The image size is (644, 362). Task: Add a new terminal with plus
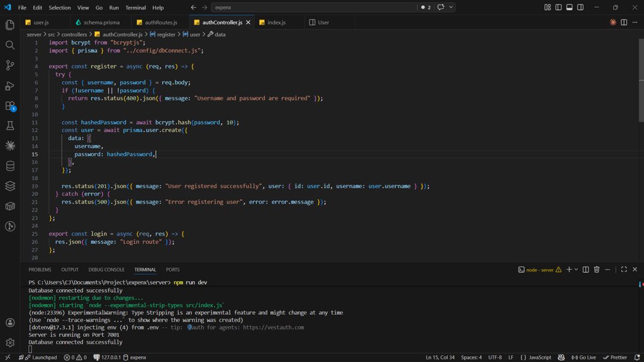tap(569, 270)
